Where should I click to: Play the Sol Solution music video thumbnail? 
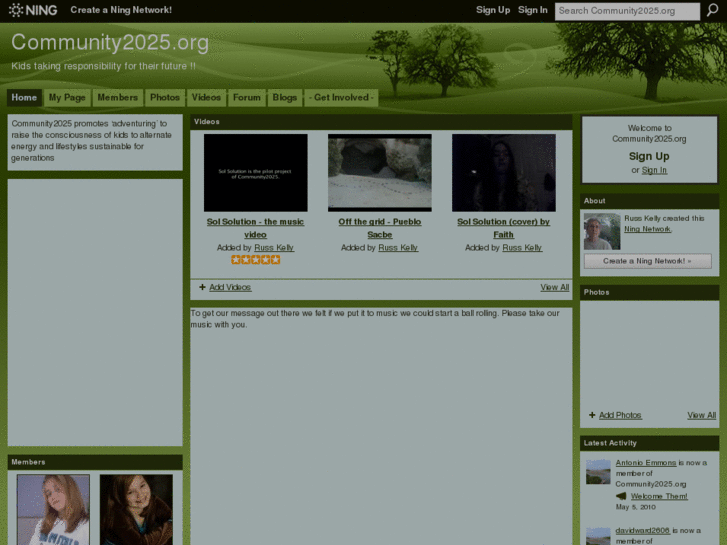point(255,173)
